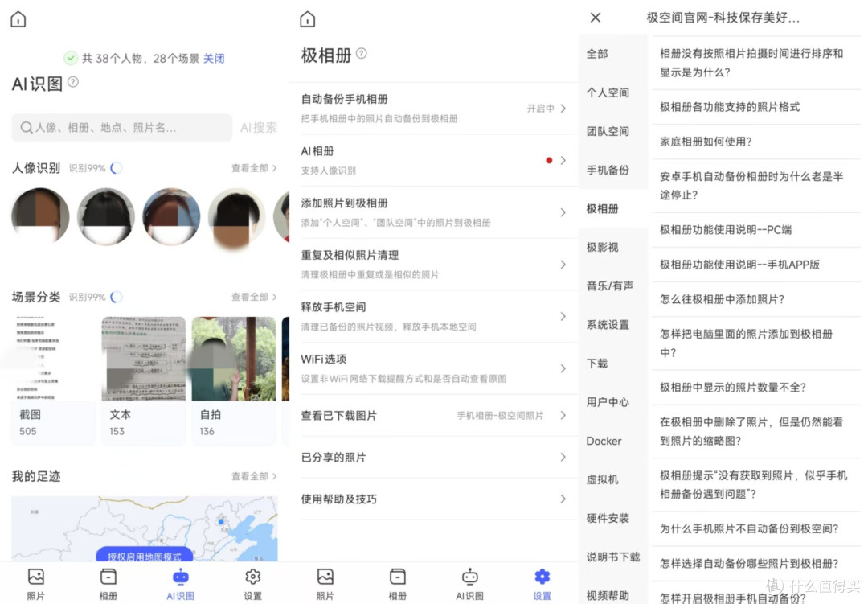Select 设置 gear icon in middle screen
The height and width of the screenshot is (604, 868).
click(x=542, y=577)
